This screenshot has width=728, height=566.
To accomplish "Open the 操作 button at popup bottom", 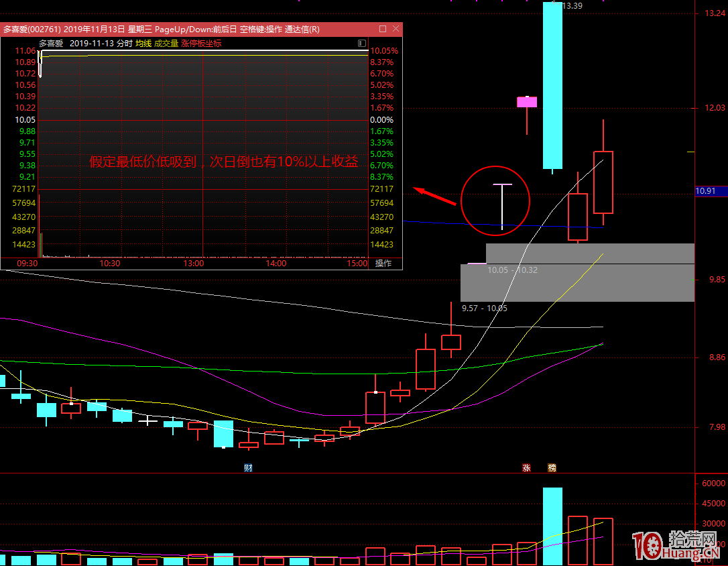I will (383, 264).
